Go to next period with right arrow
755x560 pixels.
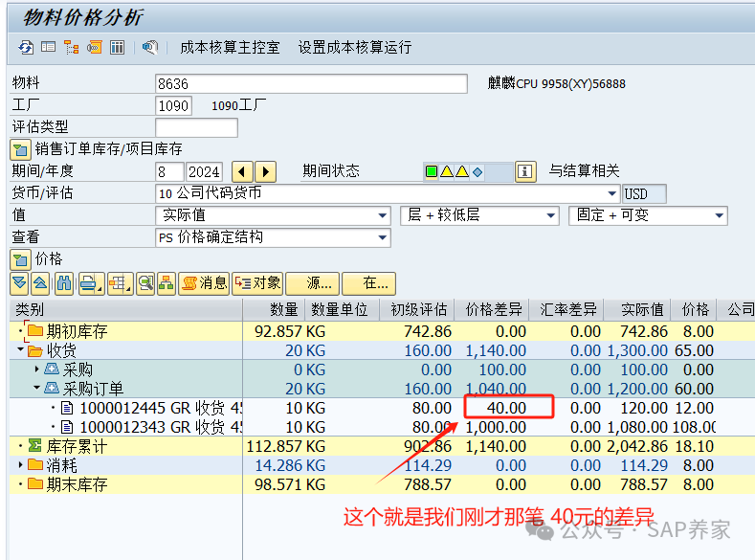(265, 171)
